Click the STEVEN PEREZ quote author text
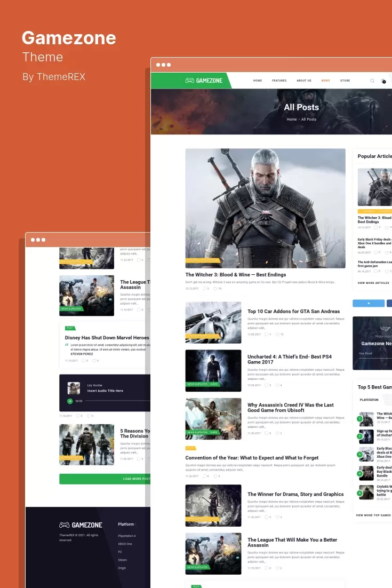Screen dimensions: 392x588 [82, 354]
